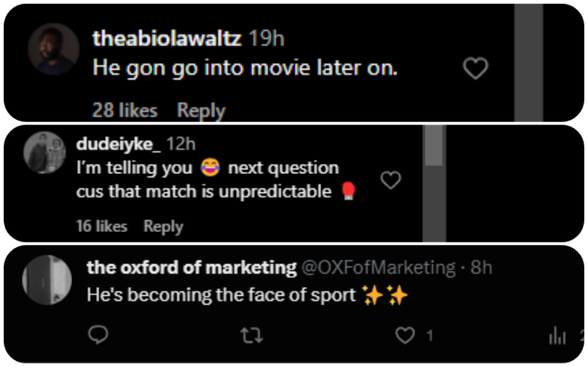Go to dudeiyke_ username link

click(x=118, y=143)
